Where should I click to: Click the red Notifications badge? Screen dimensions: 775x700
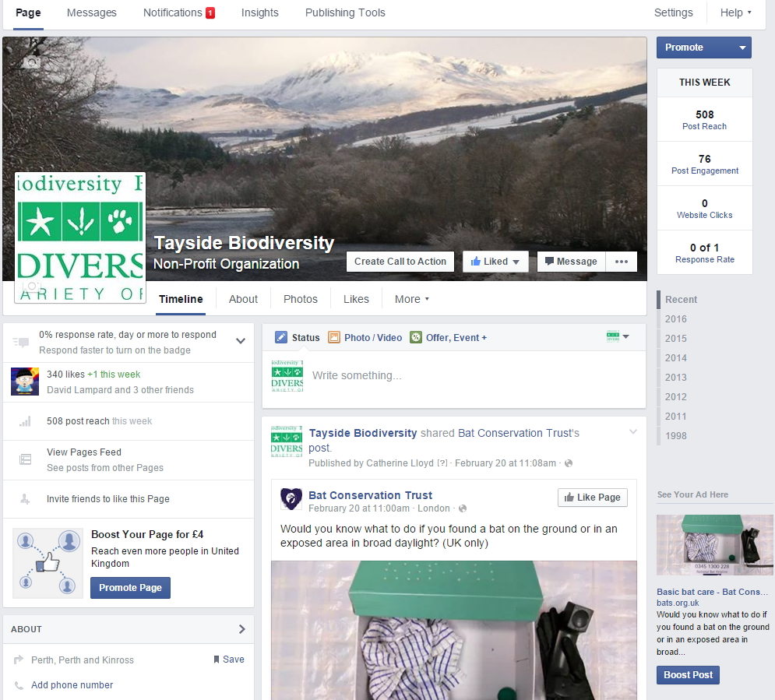210,12
